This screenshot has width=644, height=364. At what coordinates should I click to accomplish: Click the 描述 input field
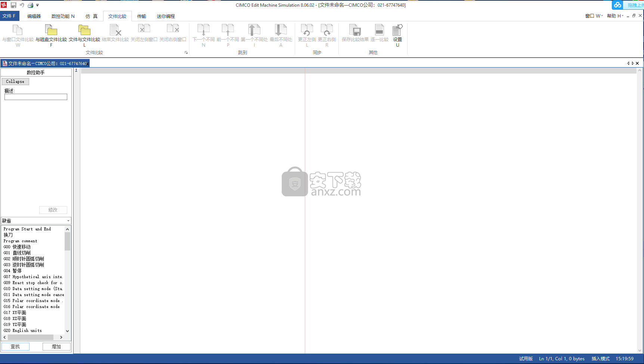pos(36,97)
